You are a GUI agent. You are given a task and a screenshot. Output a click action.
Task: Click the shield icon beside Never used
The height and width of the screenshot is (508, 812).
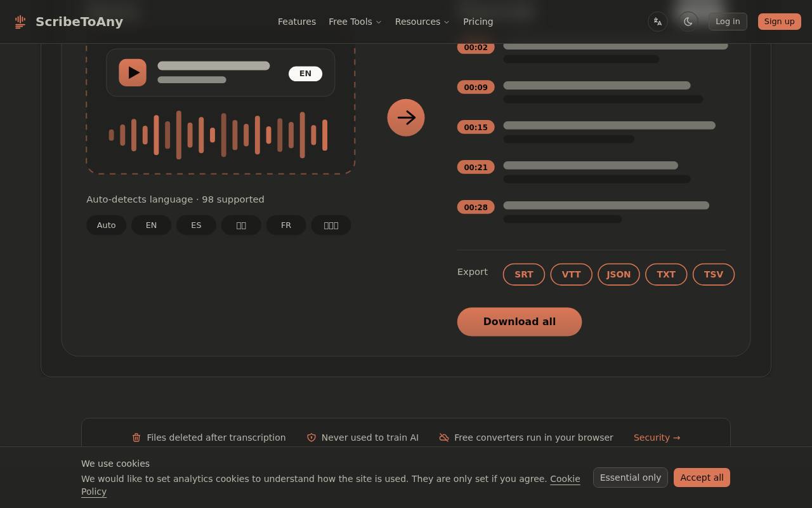(x=311, y=438)
